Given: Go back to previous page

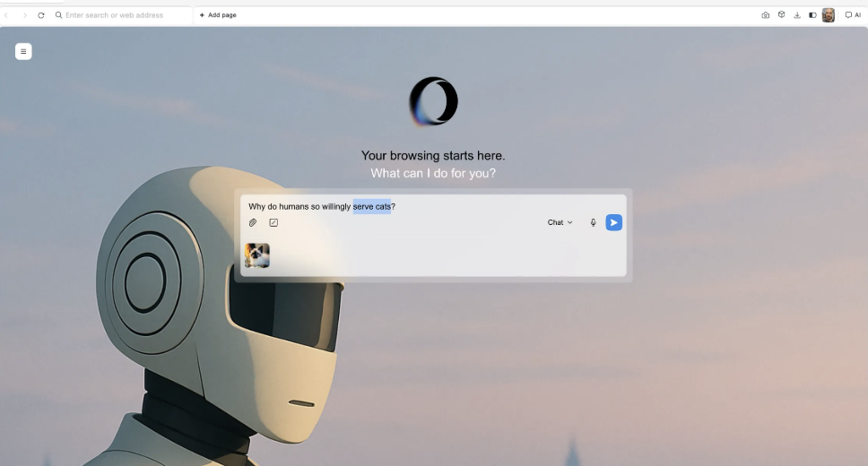Looking at the screenshot, I should [x=7, y=15].
